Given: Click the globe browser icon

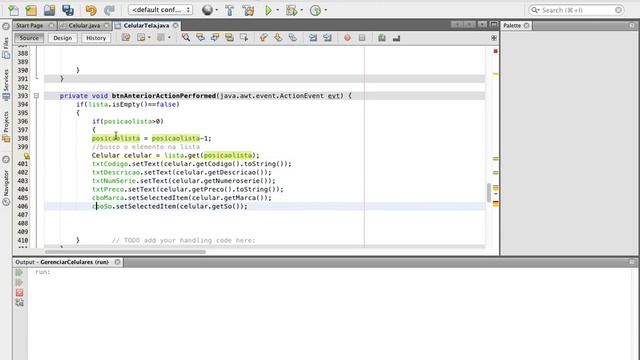Looking at the screenshot, I should (x=207, y=10).
